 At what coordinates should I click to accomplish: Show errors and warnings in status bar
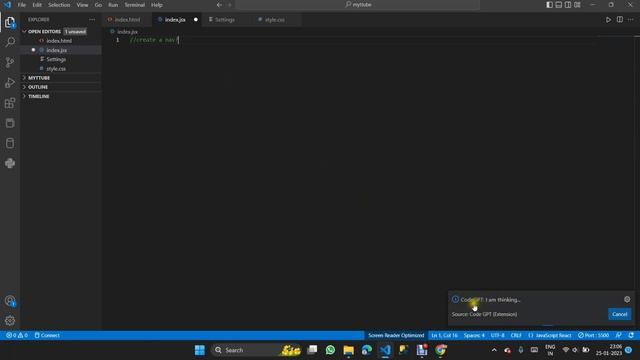click(17, 335)
